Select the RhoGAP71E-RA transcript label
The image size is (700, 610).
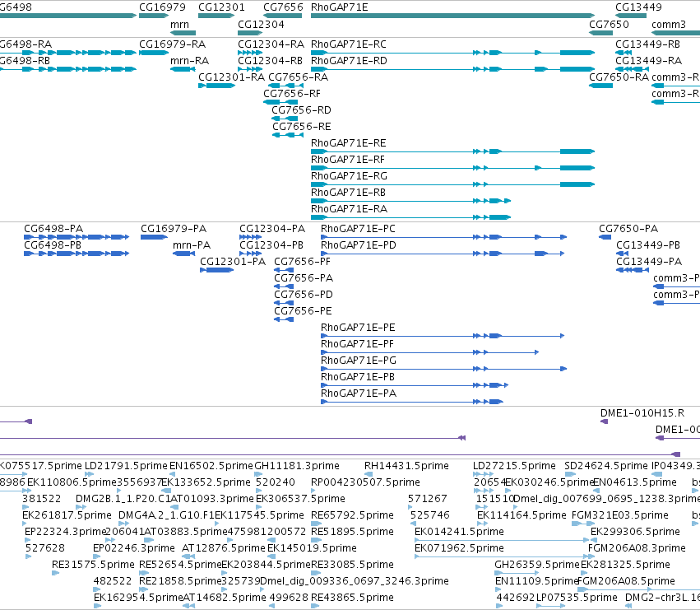pyautogui.click(x=349, y=210)
